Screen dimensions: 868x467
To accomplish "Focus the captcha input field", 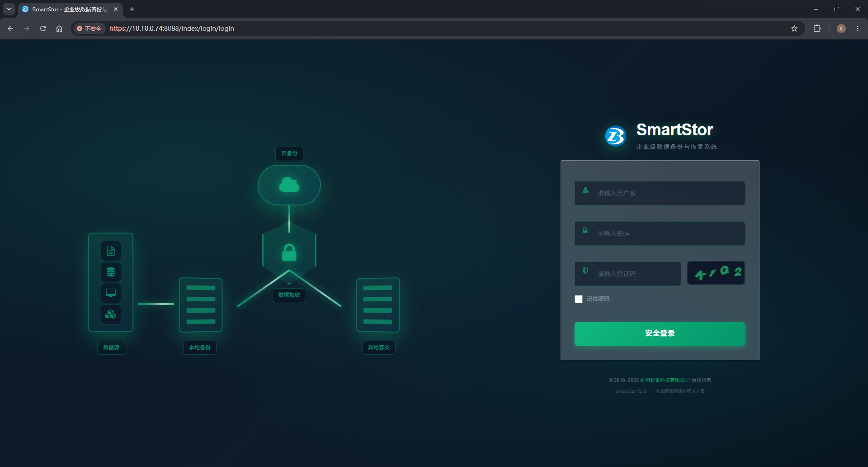I will pos(628,274).
